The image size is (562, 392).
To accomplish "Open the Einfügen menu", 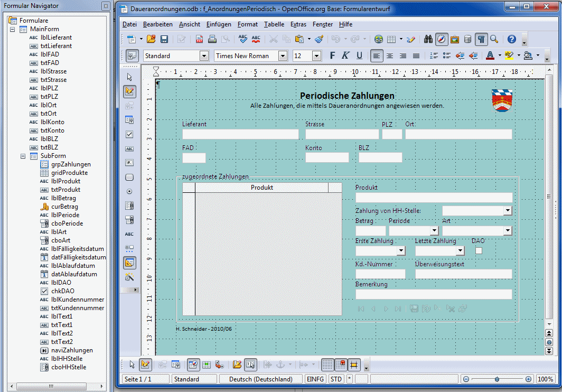I will pyautogui.click(x=219, y=24).
